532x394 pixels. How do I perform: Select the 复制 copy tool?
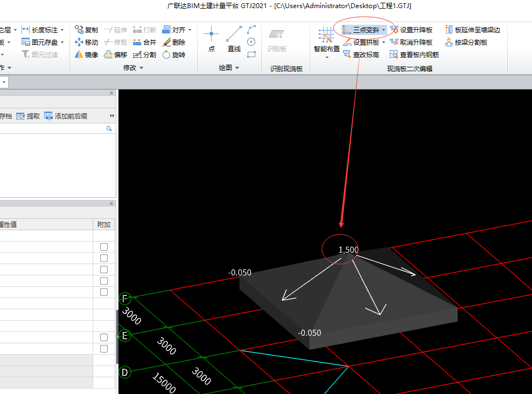coord(86,30)
